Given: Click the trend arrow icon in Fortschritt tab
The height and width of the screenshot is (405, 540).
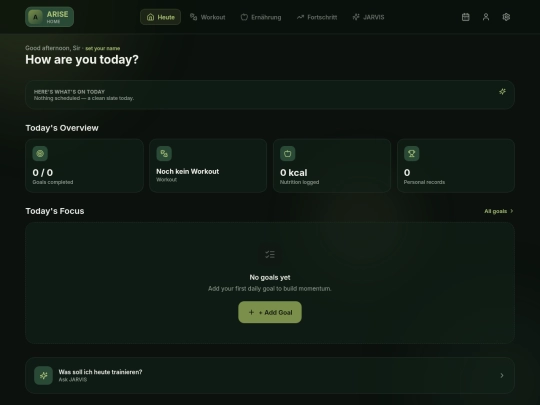Looking at the screenshot, I should point(300,17).
